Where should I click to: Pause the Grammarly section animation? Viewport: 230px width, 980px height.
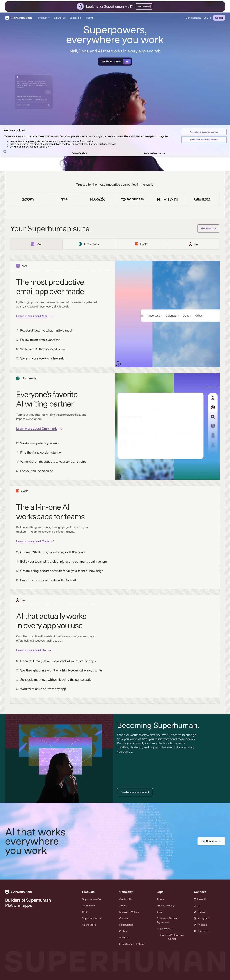pyautogui.click(x=118, y=476)
